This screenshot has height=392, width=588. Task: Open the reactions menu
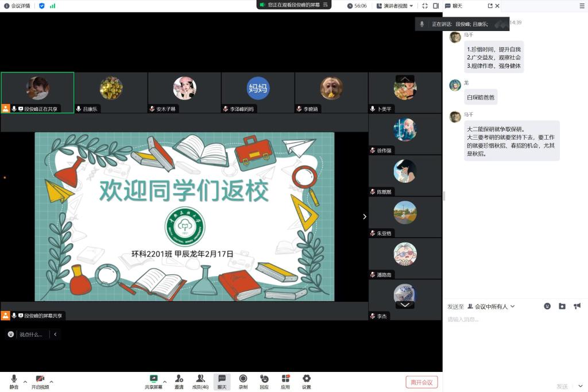tap(264, 381)
